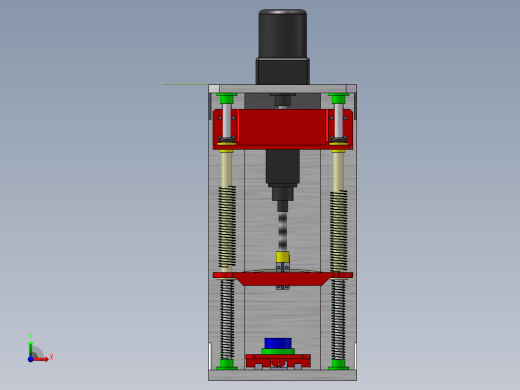The width and height of the screenshot is (520, 390).
Task: Select the black motor cylinder on top
Action: tap(283, 33)
